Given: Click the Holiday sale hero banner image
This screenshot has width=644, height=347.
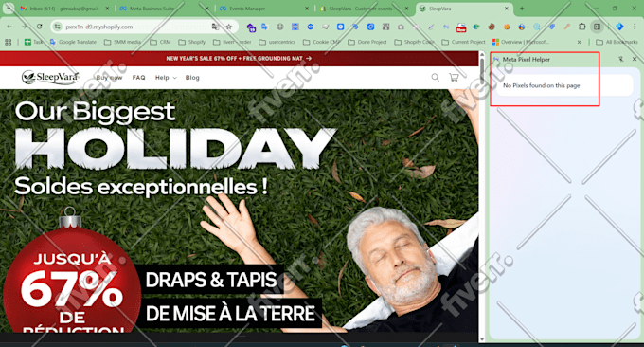Looking at the screenshot, I should pos(239,210).
